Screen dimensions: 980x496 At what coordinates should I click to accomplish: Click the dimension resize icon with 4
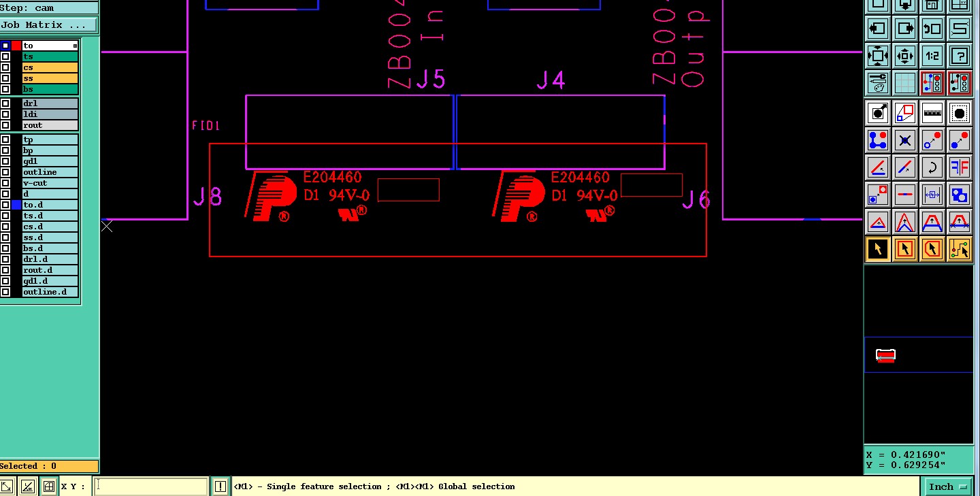[x=932, y=195]
